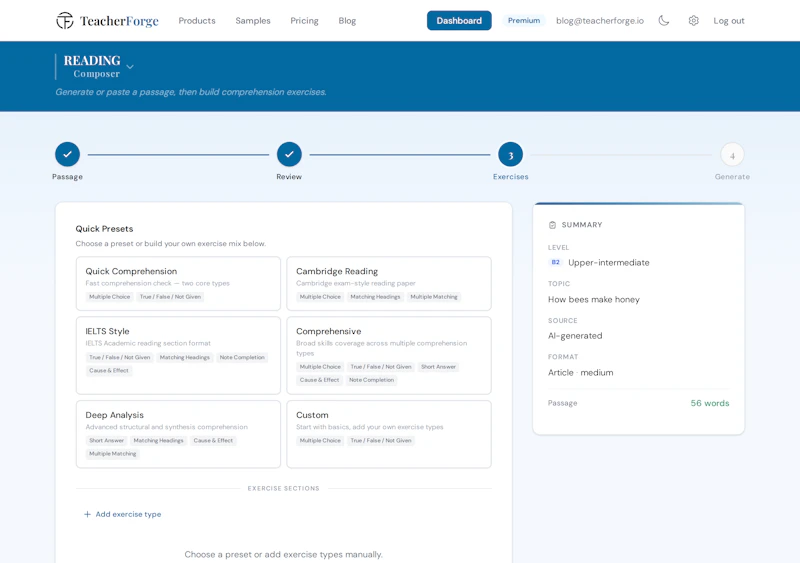Click Multiple Choice tag in Quick Comprehension
The image size is (800, 563).
[110, 297]
